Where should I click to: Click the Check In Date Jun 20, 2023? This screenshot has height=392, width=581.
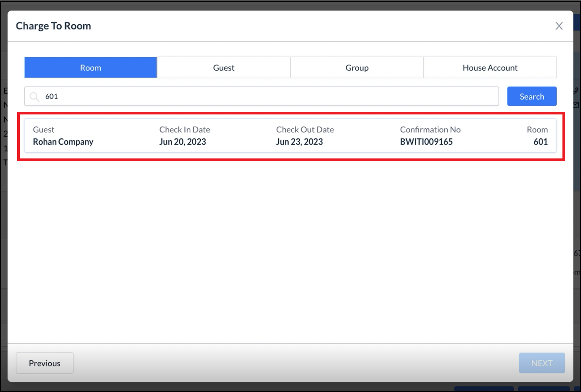click(x=183, y=142)
